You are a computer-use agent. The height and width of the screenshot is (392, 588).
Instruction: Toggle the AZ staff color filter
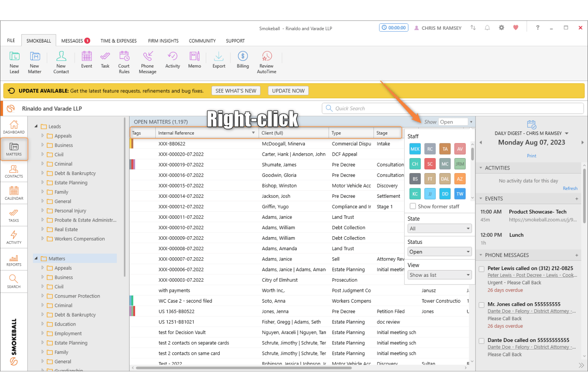[x=460, y=179]
